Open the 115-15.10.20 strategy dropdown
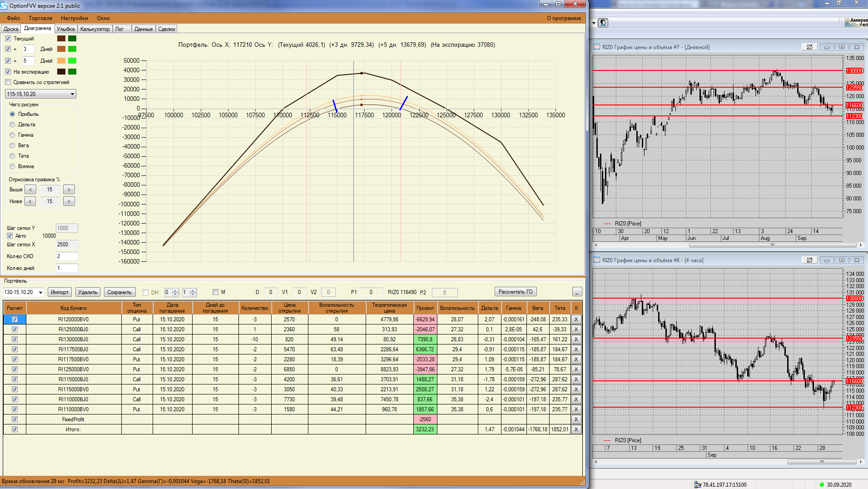This screenshot has height=489, width=868. 72,94
